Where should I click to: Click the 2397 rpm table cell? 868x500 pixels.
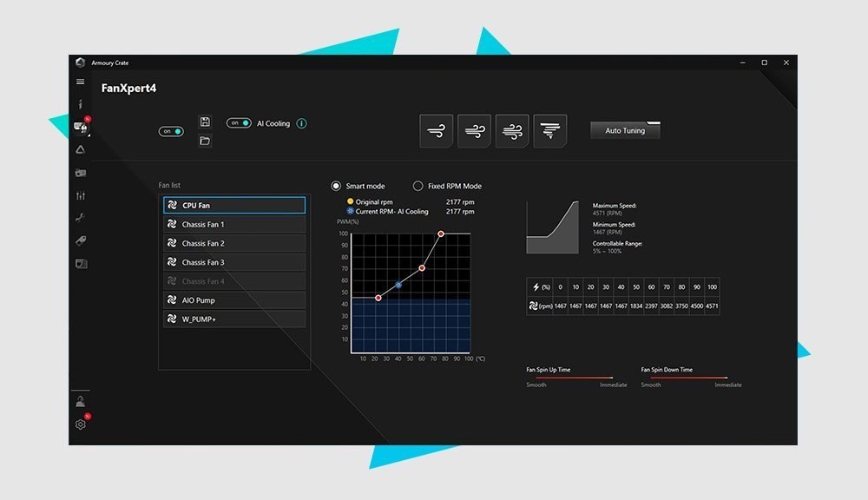651,306
